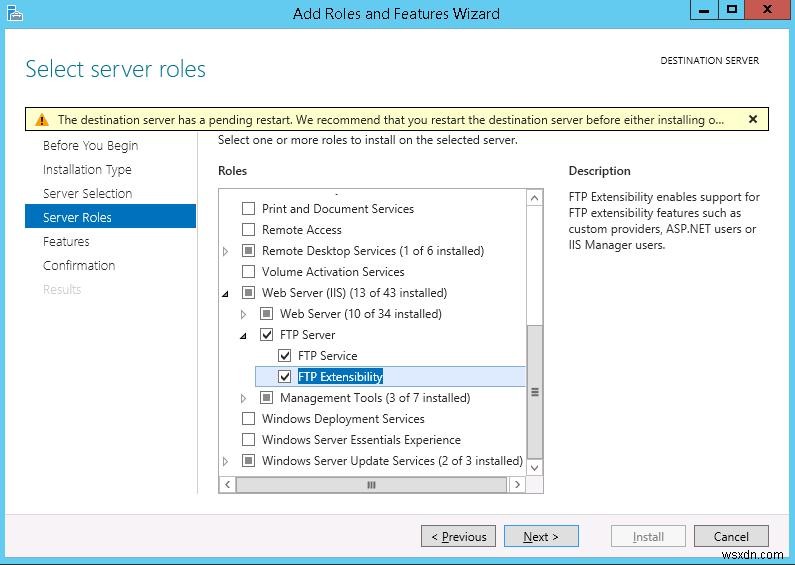Check Windows Server Essentials Experience

coord(248,439)
